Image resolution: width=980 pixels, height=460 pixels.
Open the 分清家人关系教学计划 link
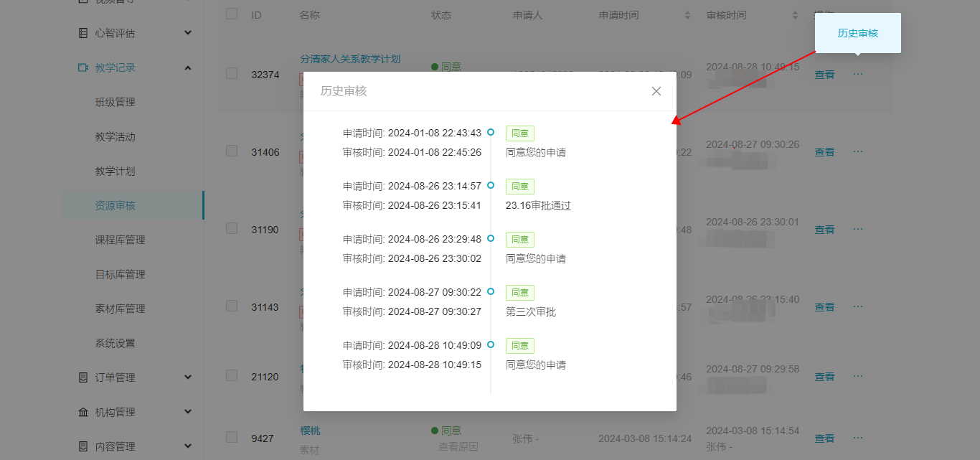click(350, 59)
